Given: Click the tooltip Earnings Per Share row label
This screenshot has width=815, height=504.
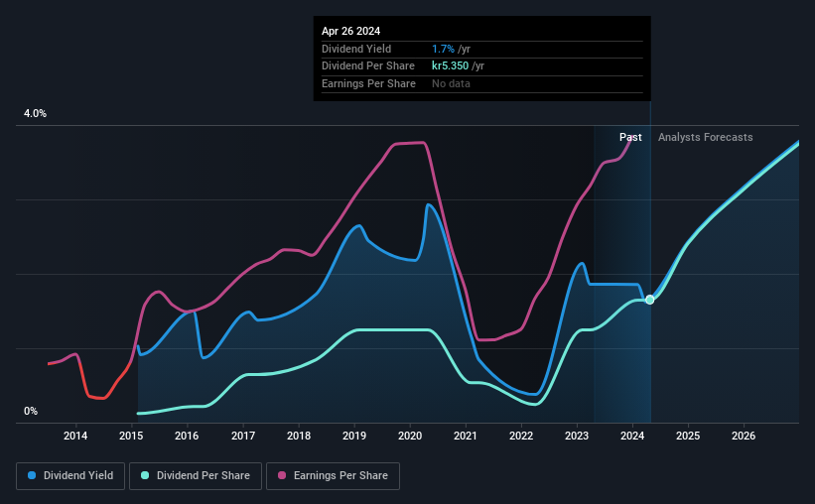Looking at the screenshot, I should pos(368,83).
